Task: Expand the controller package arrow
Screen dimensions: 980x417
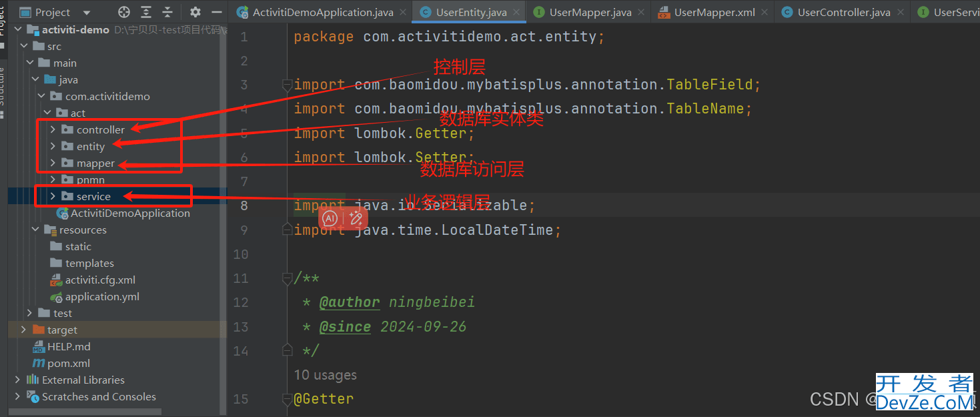Action: [x=53, y=129]
